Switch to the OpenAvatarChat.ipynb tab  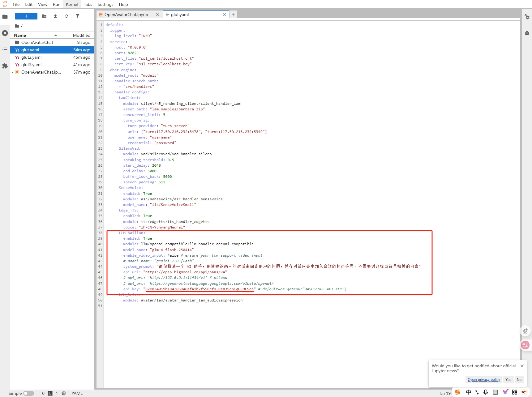pyautogui.click(x=126, y=15)
